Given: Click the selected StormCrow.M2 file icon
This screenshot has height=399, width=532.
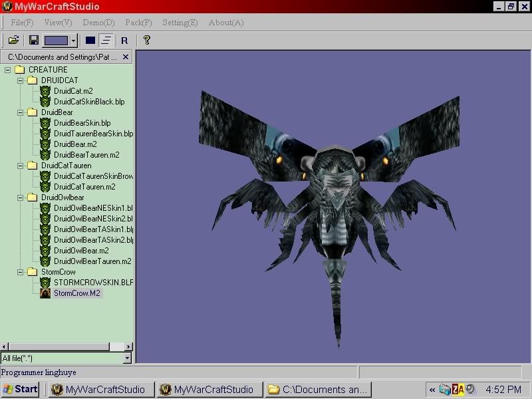Looking at the screenshot, I should [45, 293].
